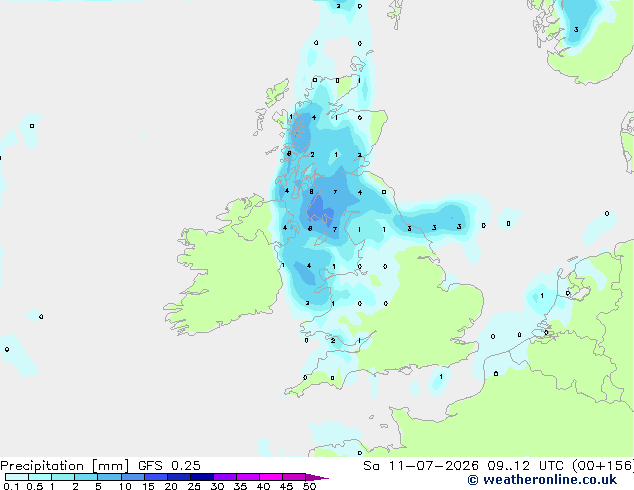Click the "Precipitation [mm]" title text

point(65,466)
